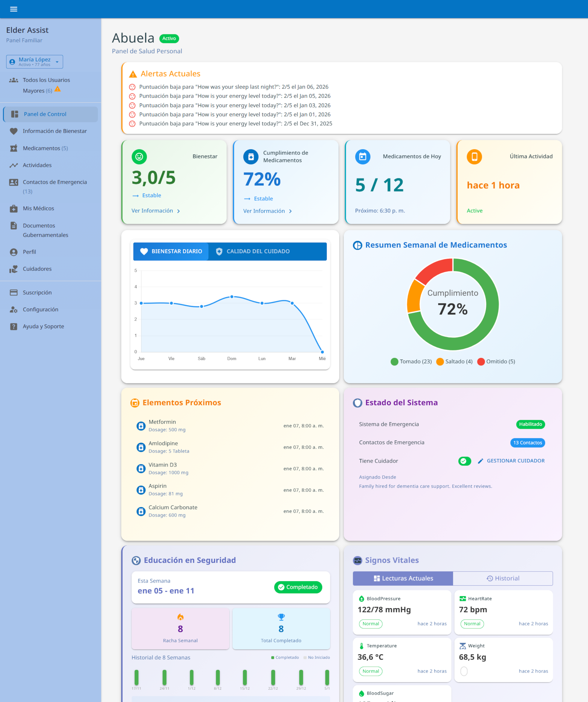Viewport: 588px width, 702px height.
Task: Open Contactos de Emergencia in sidebar
Action: tap(51, 187)
